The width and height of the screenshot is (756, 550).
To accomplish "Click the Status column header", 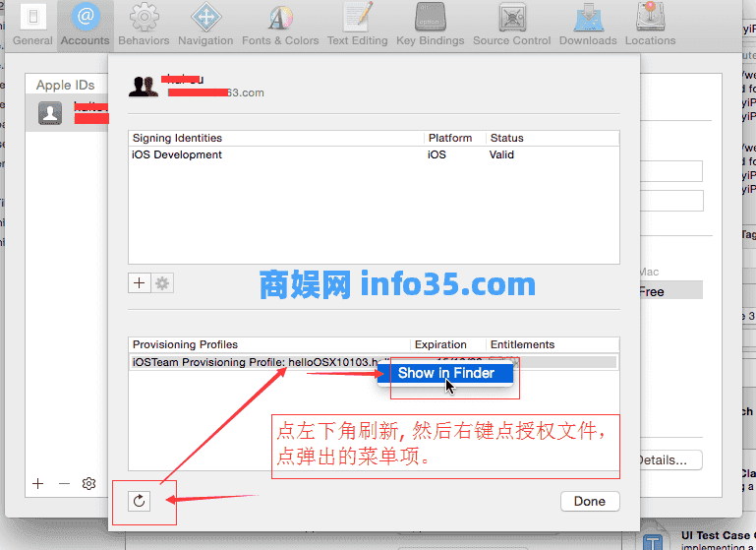I will point(552,138).
